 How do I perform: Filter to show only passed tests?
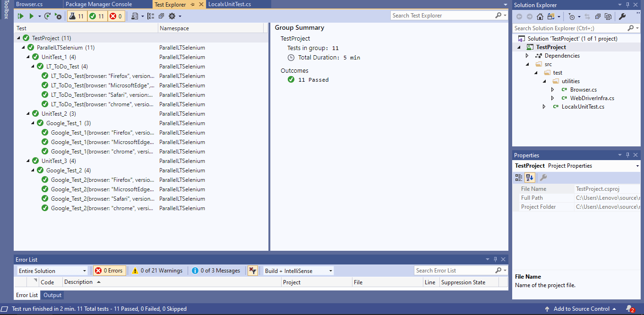pos(97,16)
